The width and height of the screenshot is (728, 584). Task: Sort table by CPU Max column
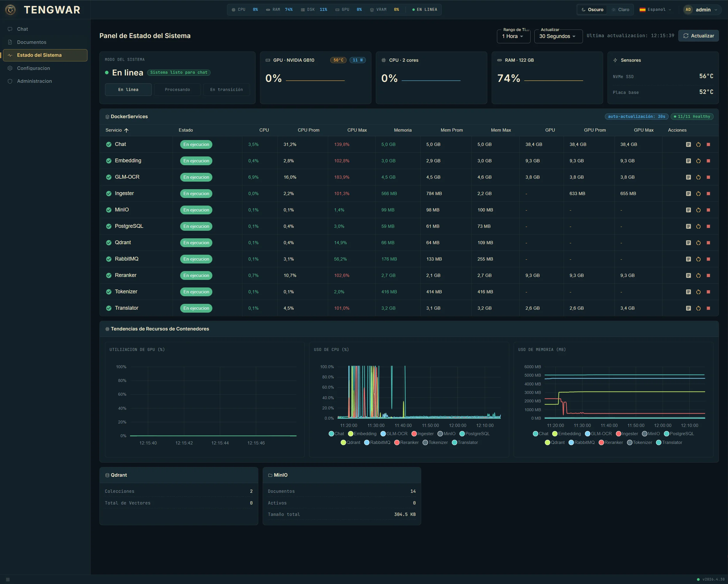[x=357, y=130]
